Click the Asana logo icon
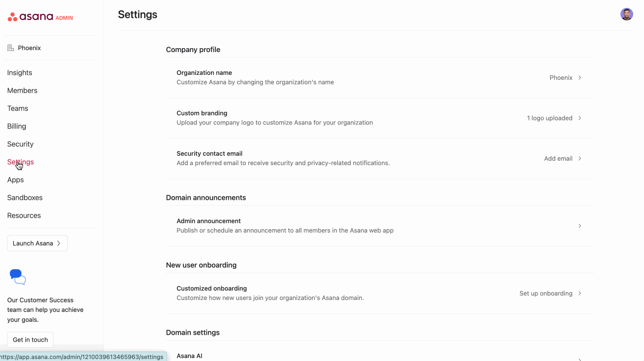The height and width of the screenshot is (361, 644). tap(12, 17)
